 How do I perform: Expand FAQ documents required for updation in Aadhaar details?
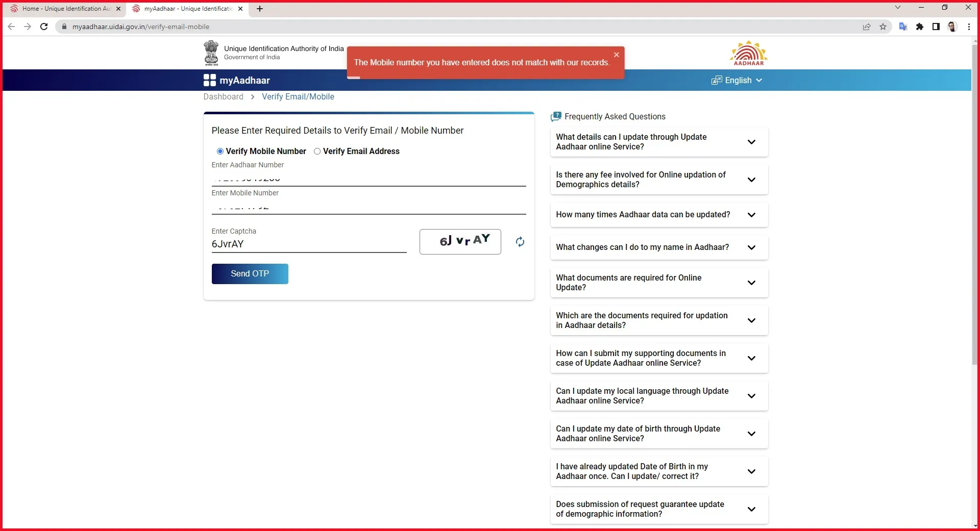coord(659,320)
